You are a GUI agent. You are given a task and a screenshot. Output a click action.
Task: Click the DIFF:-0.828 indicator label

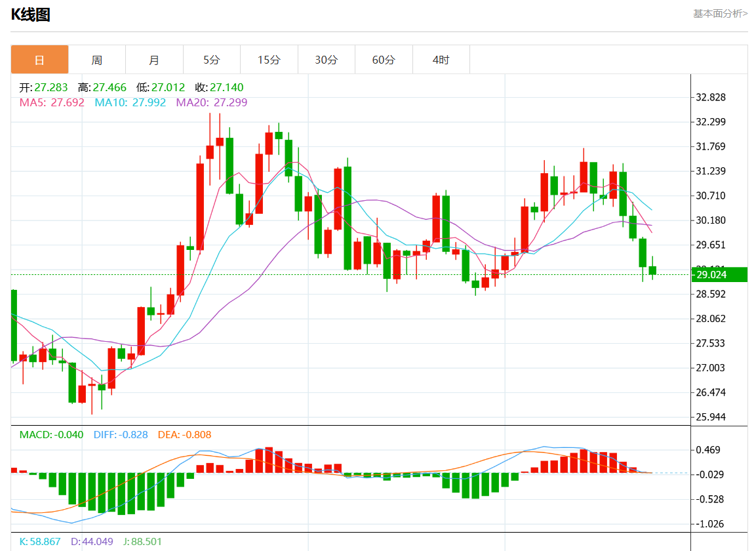pyautogui.click(x=121, y=435)
